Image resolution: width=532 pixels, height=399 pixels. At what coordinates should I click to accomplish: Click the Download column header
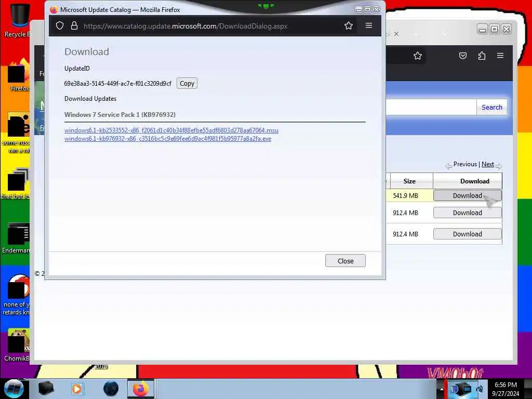(x=474, y=181)
